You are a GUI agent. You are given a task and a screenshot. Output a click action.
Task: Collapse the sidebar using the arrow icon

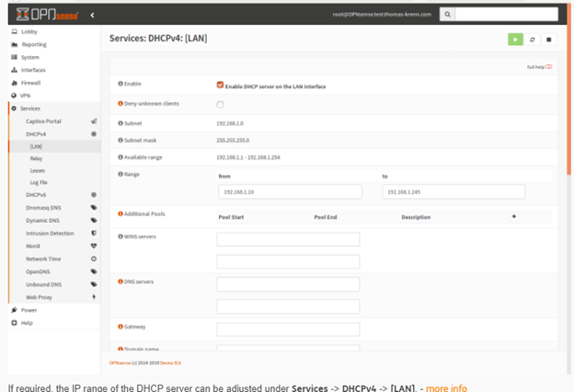92,15
